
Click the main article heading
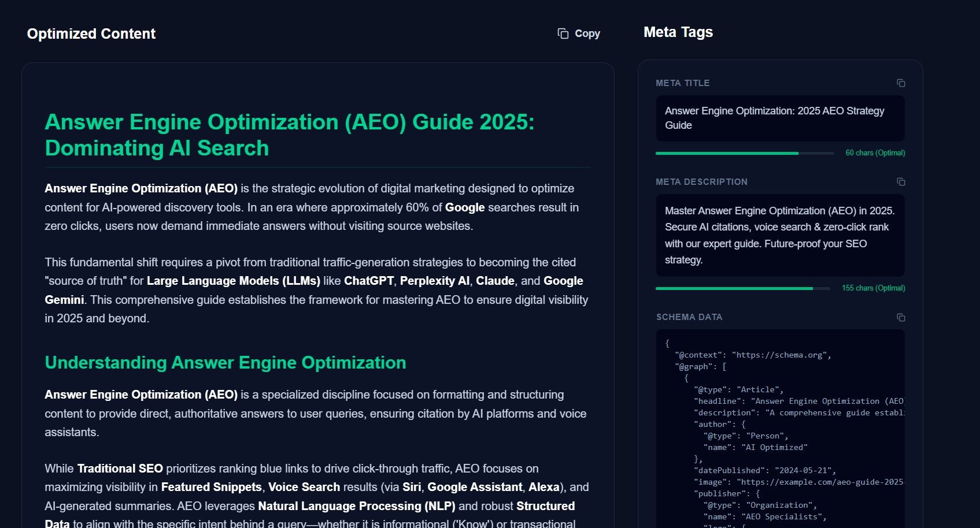pos(290,135)
